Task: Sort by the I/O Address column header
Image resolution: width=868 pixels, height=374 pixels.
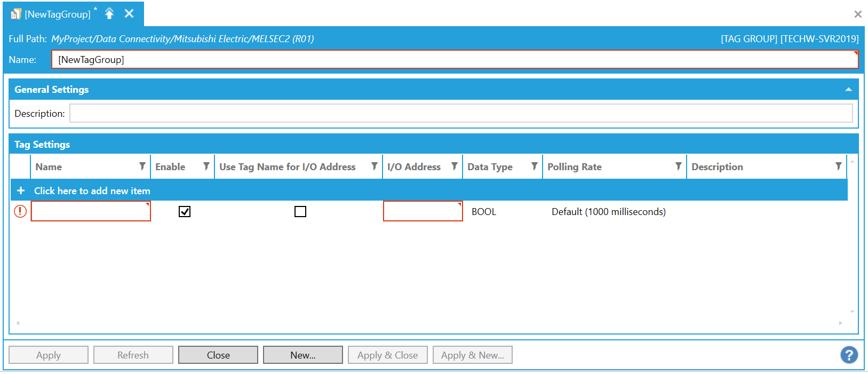Action: (414, 167)
